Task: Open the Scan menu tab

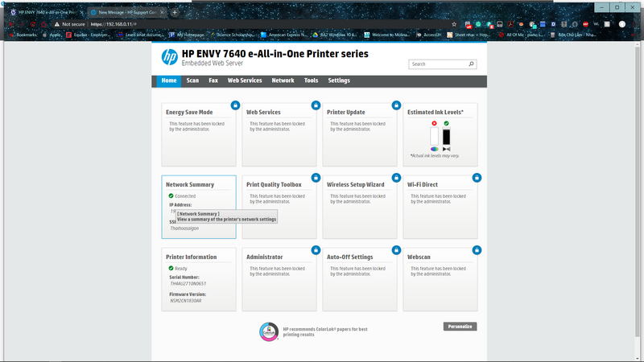Action: click(192, 80)
